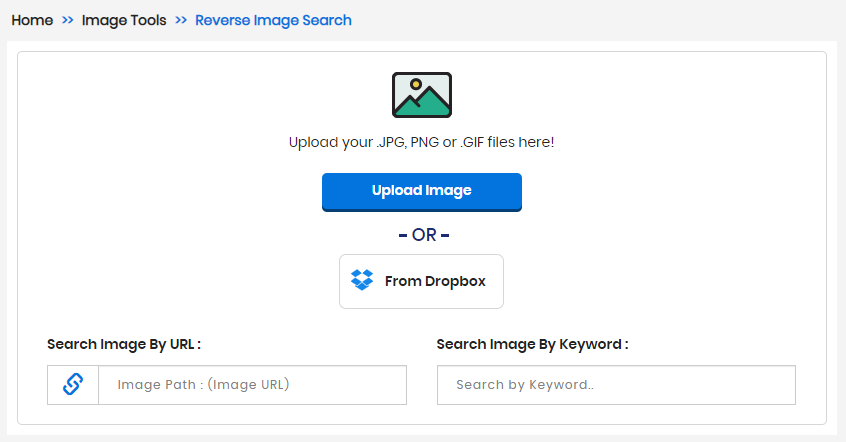The height and width of the screenshot is (442, 846).
Task: Click the chain link icon beside URL field
Action: coord(73,384)
